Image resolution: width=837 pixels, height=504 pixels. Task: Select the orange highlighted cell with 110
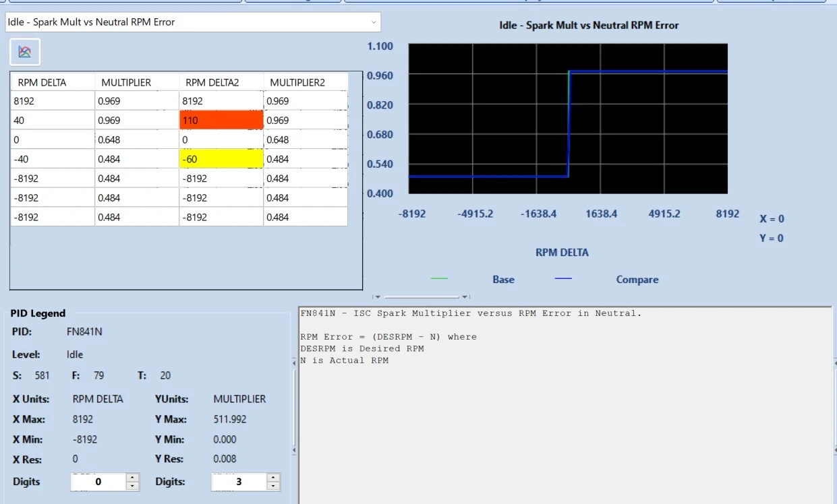tap(221, 121)
